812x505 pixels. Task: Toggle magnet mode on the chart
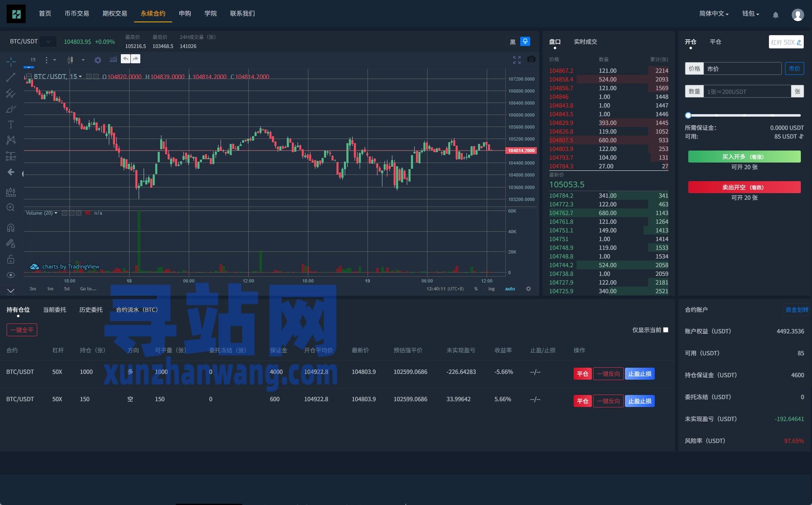tap(11, 227)
